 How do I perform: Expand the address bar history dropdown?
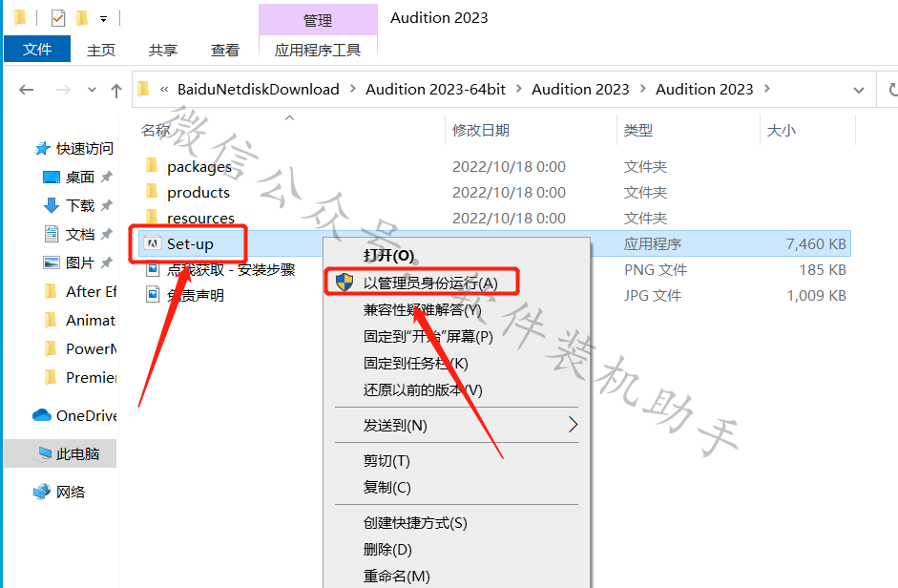pos(859,90)
